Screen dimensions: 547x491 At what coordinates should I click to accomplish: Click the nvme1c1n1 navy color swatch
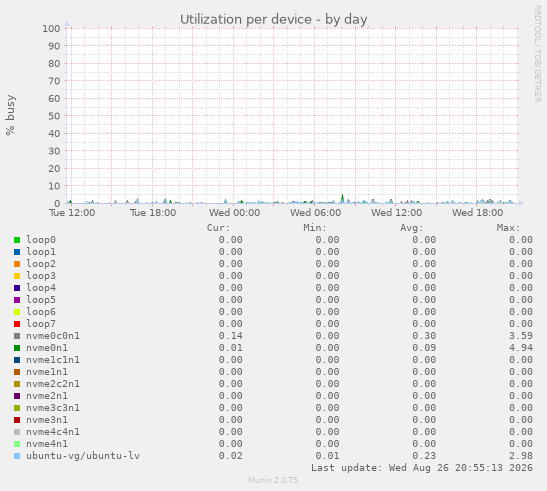click(x=17, y=360)
